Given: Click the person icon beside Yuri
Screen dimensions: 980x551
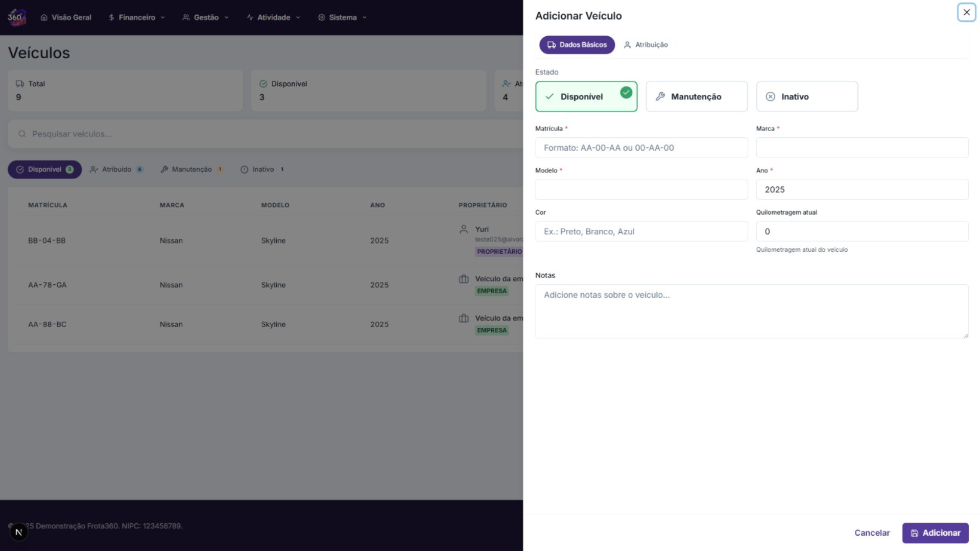Looking at the screenshot, I should [463, 229].
